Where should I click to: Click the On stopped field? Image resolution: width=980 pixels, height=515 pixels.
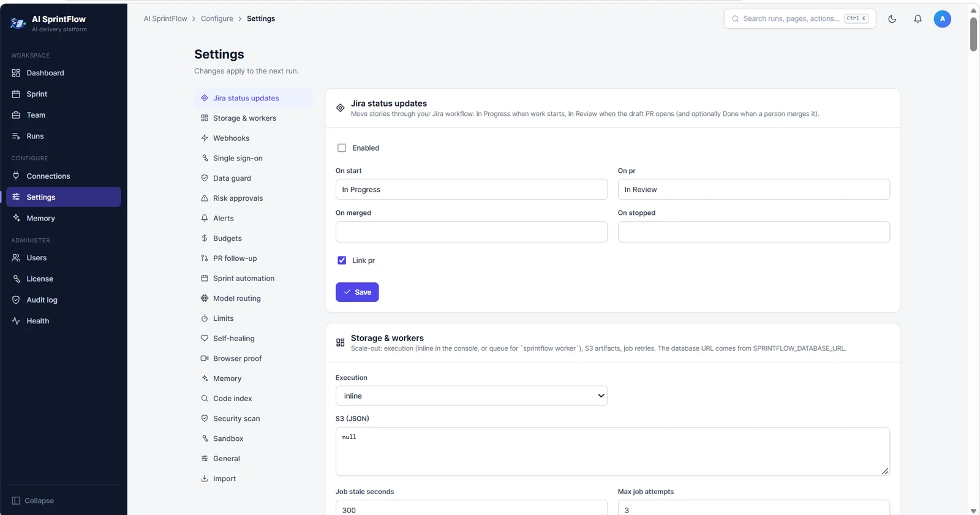(x=754, y=231)
